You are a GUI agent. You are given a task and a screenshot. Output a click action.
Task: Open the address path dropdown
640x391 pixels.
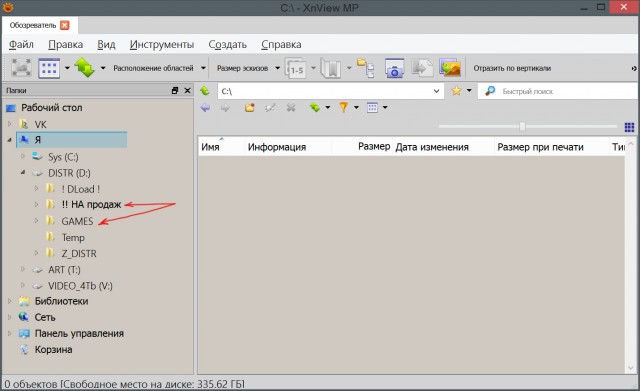[x=436, y=91]
